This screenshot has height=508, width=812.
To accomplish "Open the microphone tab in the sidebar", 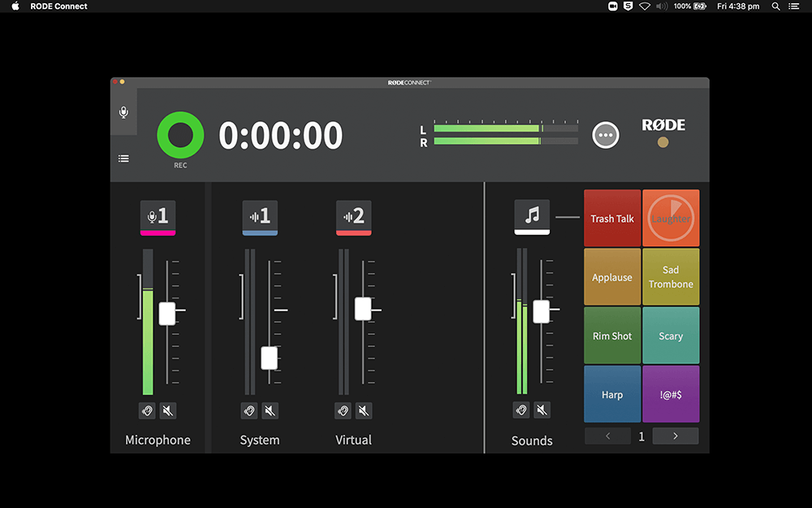I will click(x=123, y=112).
